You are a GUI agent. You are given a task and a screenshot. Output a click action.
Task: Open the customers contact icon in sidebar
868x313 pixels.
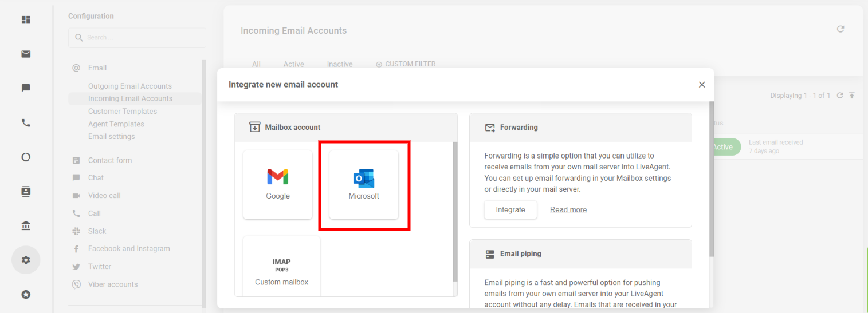tap(26, 191)
